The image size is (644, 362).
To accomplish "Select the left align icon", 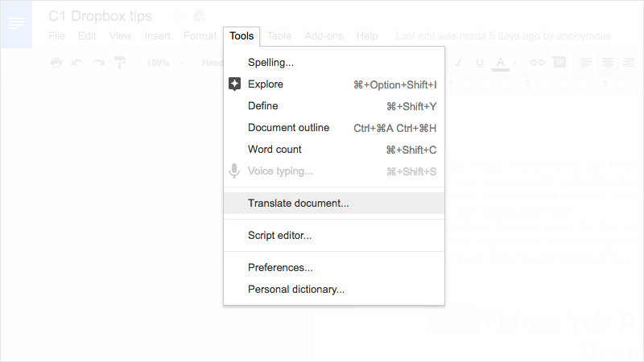I will [x=587, y=63].
